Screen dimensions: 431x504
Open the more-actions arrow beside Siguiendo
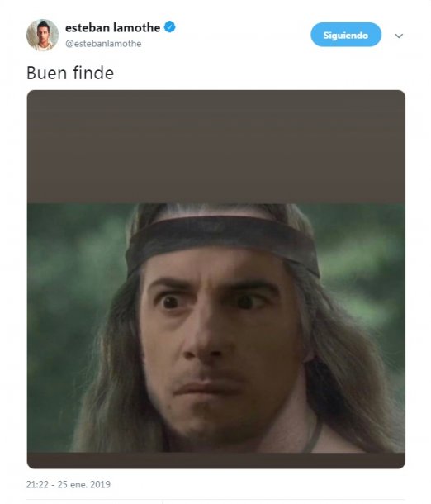(399, 36)
